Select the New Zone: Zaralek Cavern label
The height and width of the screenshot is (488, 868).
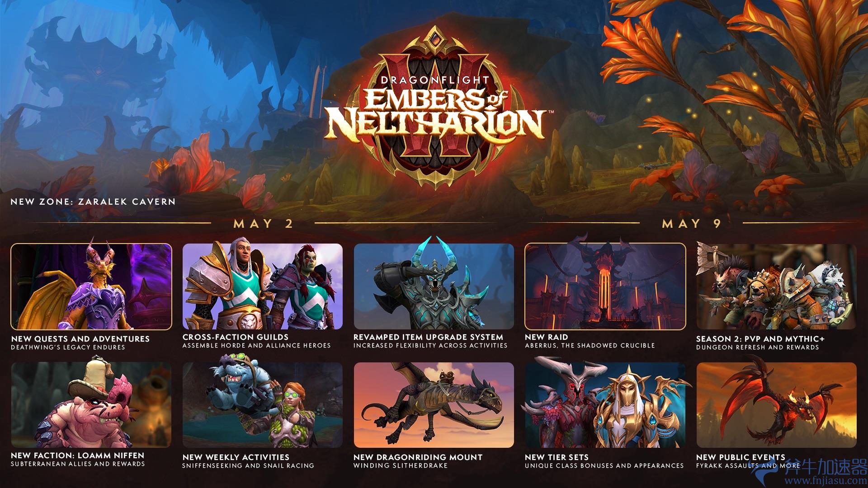(x=93, y=202)
